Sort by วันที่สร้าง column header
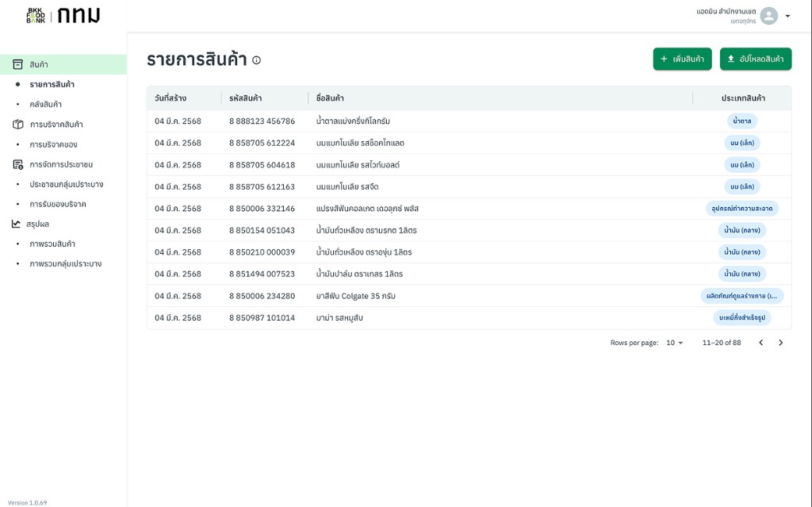 click(x=170, y=98)
